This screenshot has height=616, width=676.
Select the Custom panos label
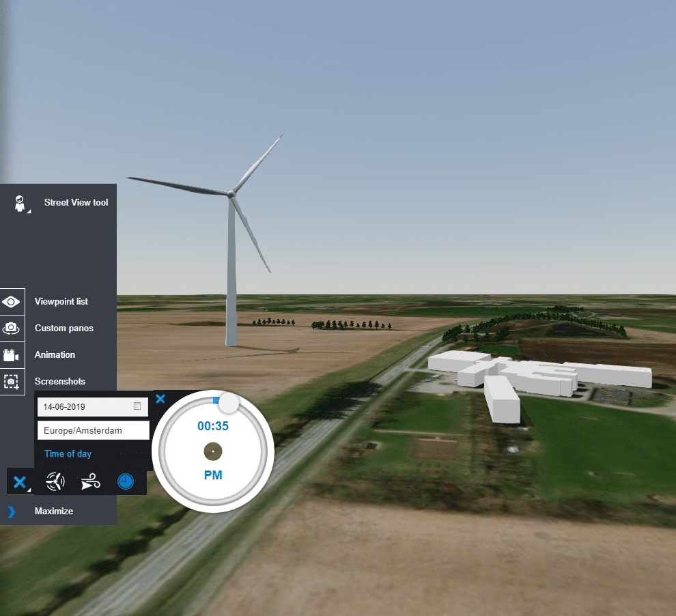click(x=64, y=328)
